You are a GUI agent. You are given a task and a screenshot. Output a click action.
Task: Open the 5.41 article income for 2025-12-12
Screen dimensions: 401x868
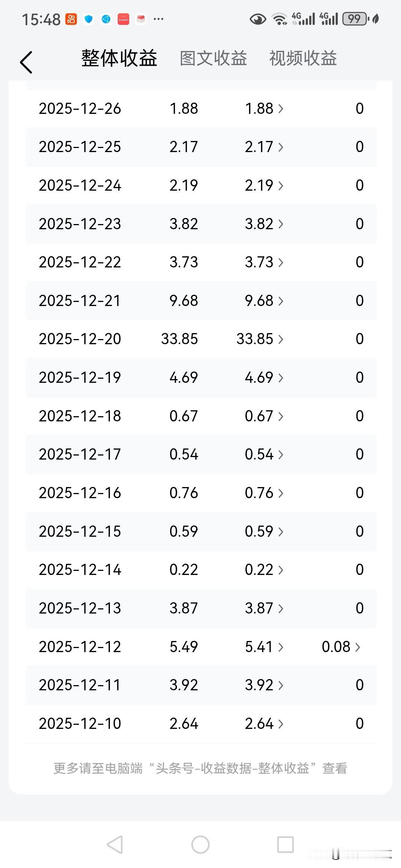(264, 647)
